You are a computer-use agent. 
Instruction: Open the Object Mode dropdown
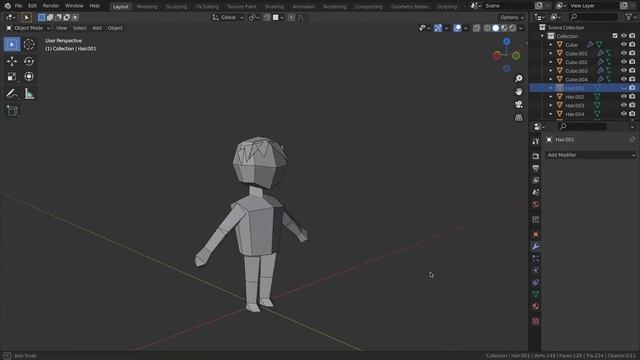[28, 28]
